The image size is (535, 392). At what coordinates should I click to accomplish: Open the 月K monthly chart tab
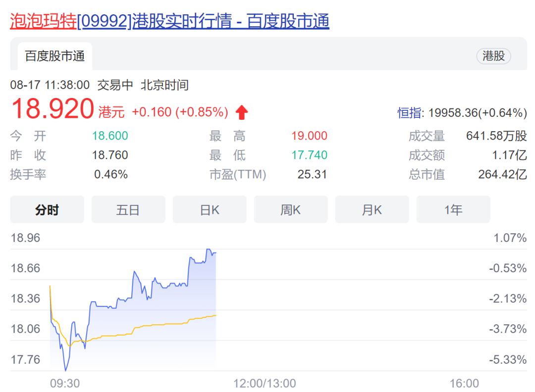coord(372,210)
